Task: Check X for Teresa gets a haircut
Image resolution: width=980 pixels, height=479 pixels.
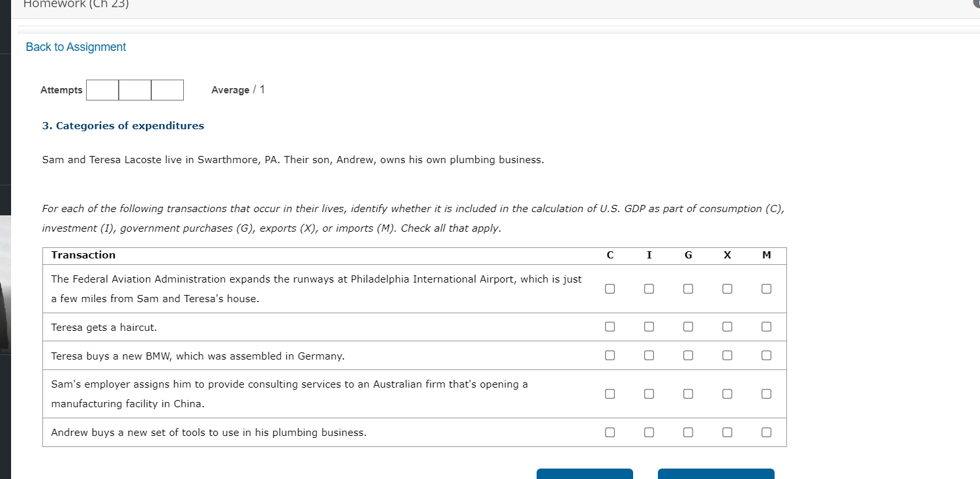Action: tap(727, 327)
